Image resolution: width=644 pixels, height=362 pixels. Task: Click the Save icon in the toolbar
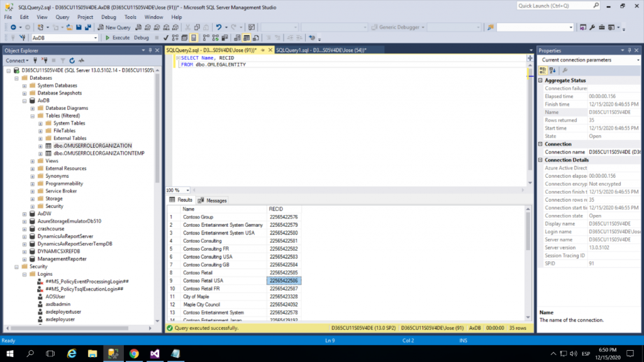pyautogui.click(x=77, y=28)
